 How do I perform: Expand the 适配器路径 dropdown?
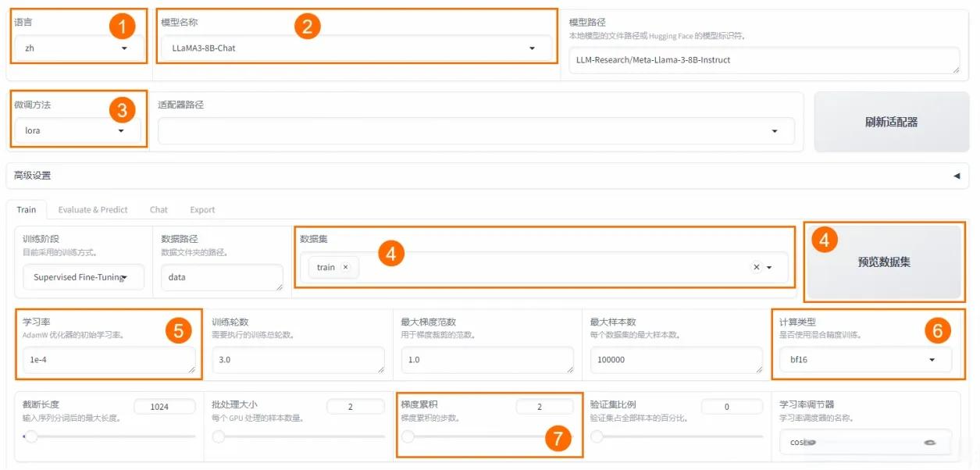(x=476, y=131)
